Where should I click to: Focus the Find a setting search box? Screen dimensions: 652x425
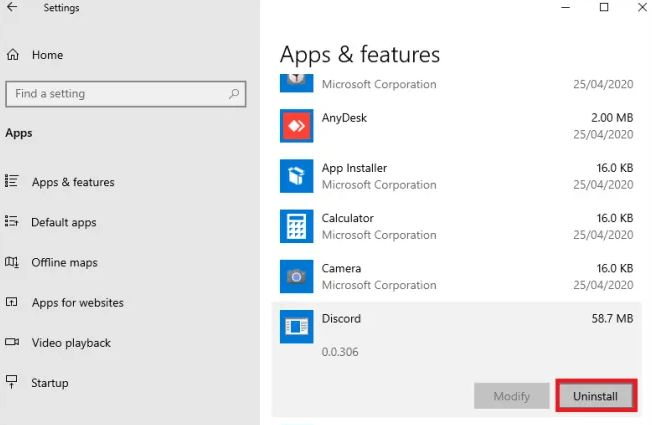pyautogui.click(x=126, y=94)
